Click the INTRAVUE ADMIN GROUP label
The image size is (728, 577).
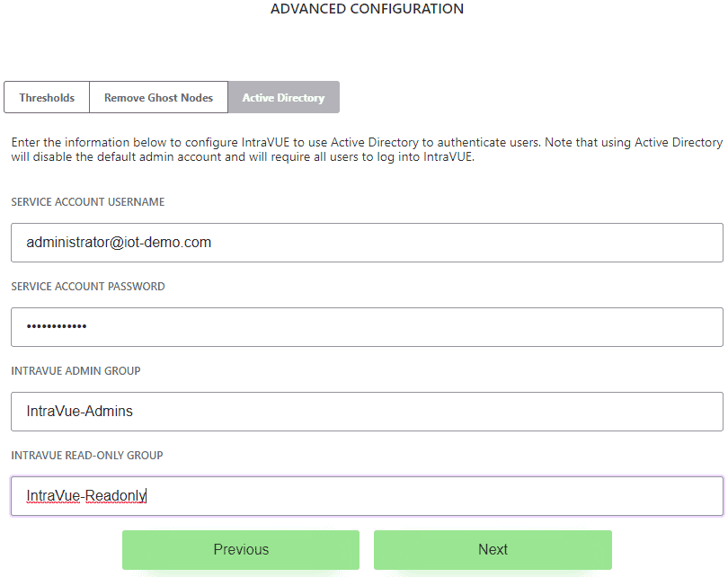point(75,371)
